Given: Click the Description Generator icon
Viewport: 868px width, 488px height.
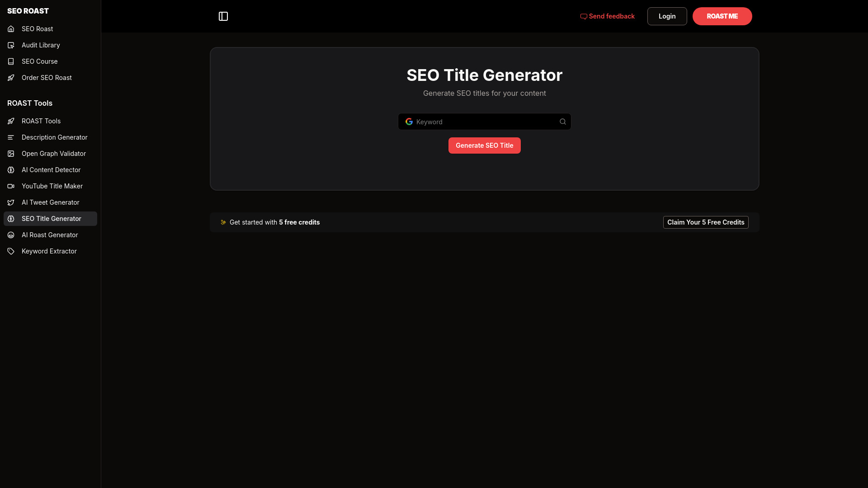Looking at the screenshot, I should click(x=11, y=137).
